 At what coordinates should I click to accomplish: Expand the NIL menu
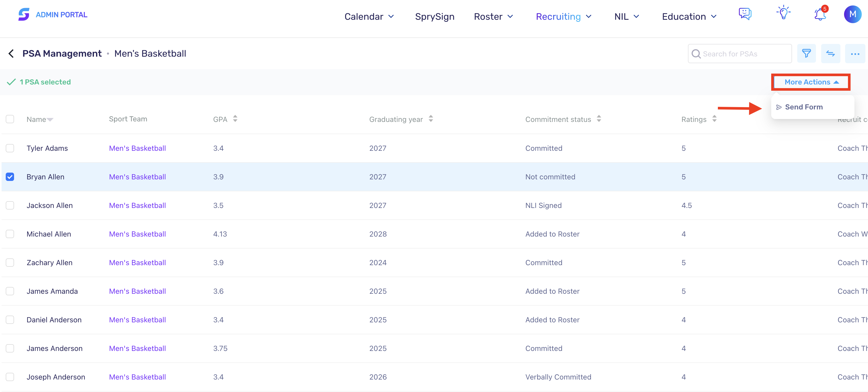click(x=627, y=16)
